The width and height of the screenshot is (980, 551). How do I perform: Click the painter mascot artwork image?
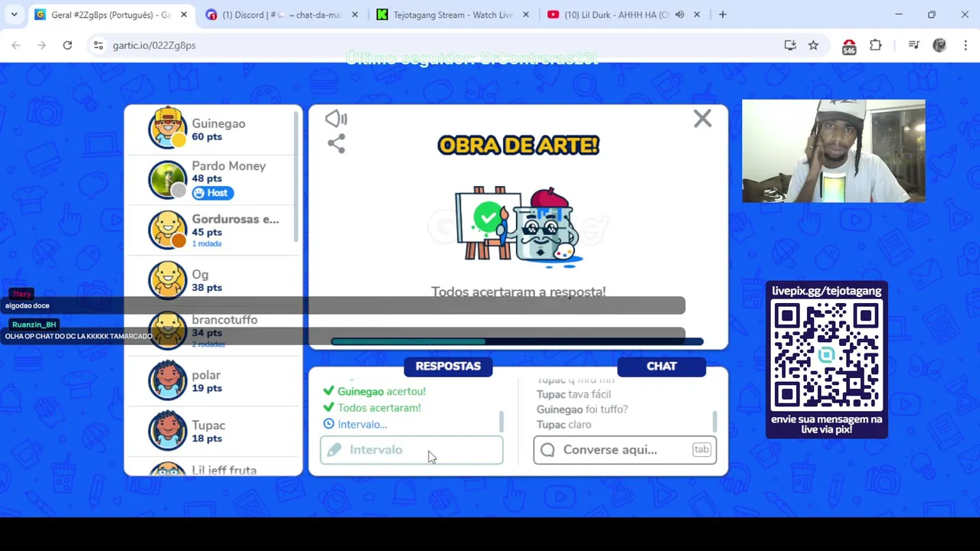[518, 226]
